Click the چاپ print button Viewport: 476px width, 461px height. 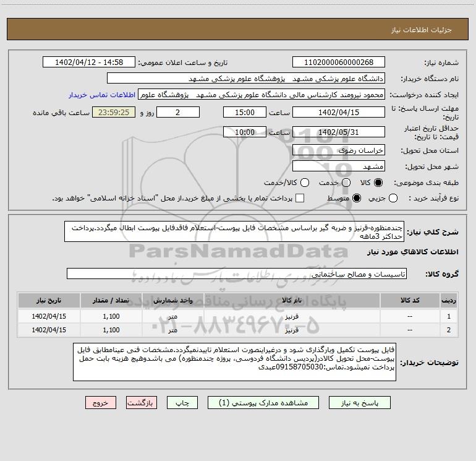182,403
